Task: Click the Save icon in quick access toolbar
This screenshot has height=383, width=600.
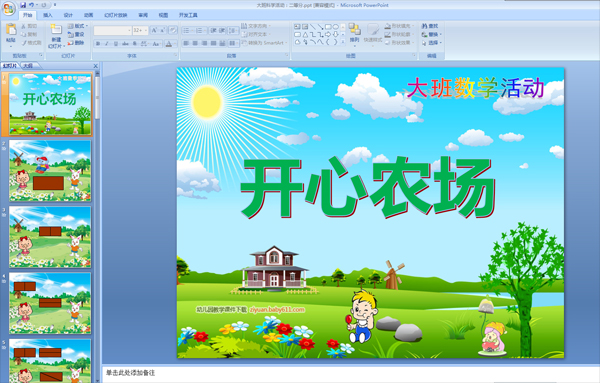Action: point(23,5)
